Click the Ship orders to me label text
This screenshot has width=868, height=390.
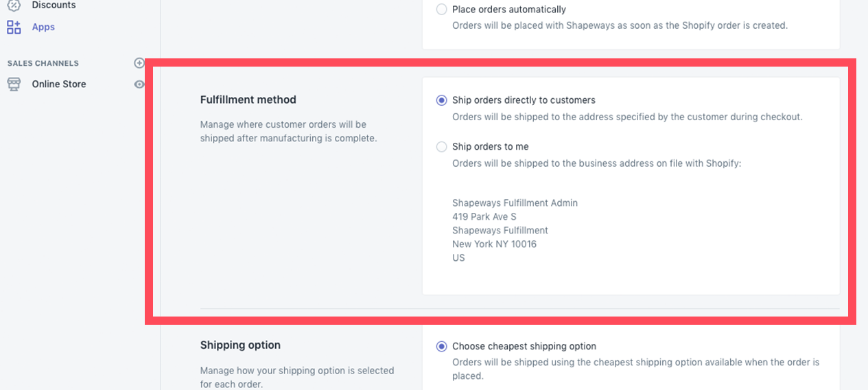491,147
